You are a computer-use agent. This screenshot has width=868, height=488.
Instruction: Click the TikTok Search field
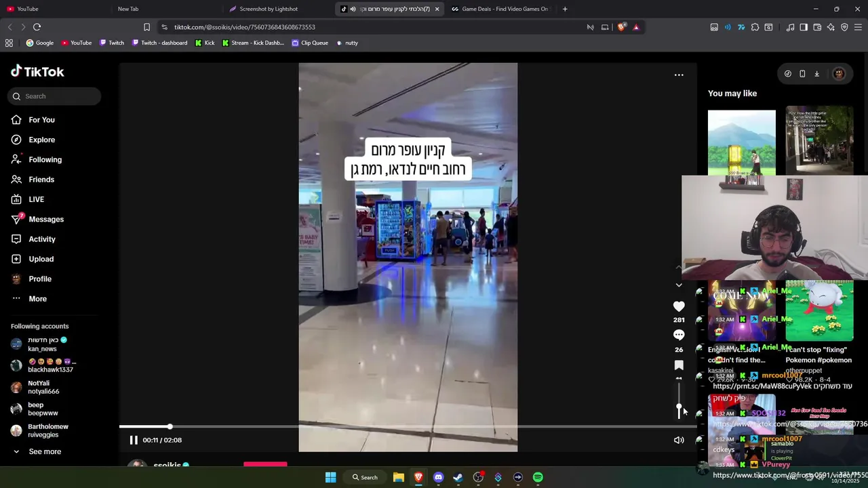pos(55,96)
